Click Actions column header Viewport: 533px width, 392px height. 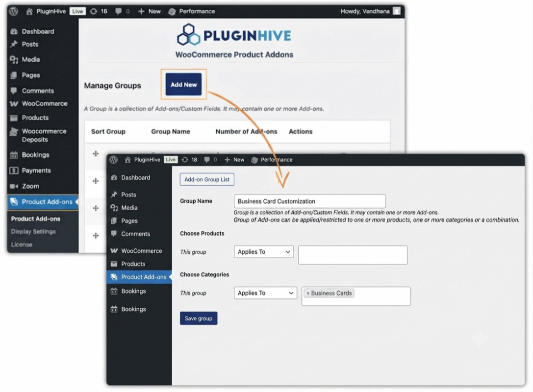tap(301, 131)
